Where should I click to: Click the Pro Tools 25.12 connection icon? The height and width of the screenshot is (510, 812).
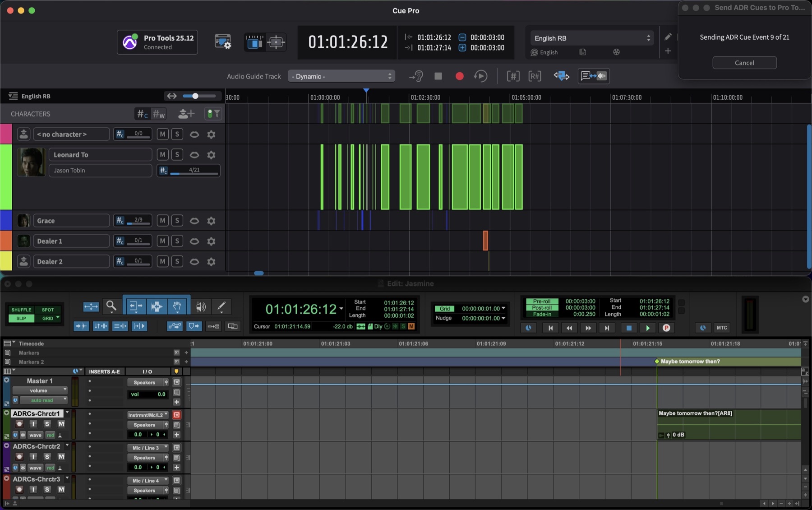(130, 42)
